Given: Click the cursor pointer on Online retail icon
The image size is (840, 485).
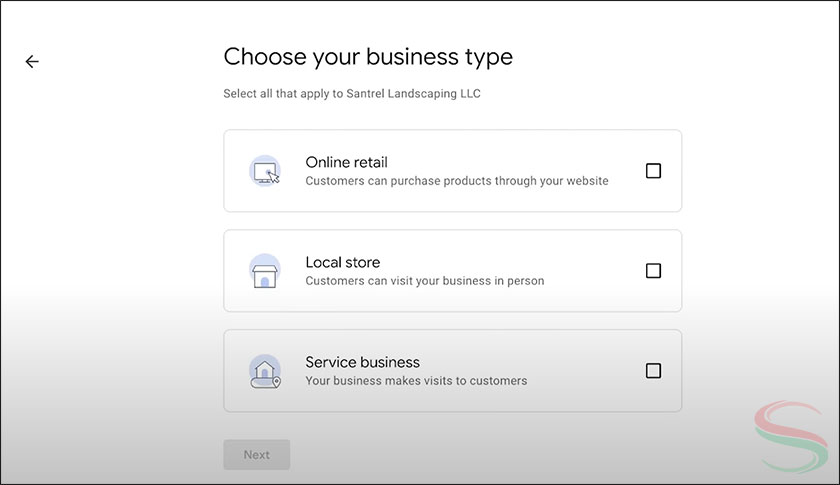Looking at the screenshot, I should [274, 178].
